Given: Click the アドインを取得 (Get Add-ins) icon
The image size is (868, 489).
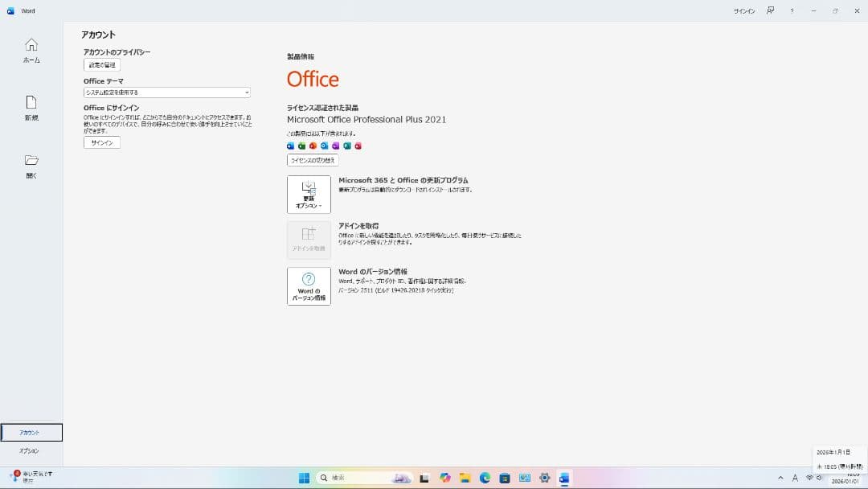Looking at the screenshot, I should (309, 239).
